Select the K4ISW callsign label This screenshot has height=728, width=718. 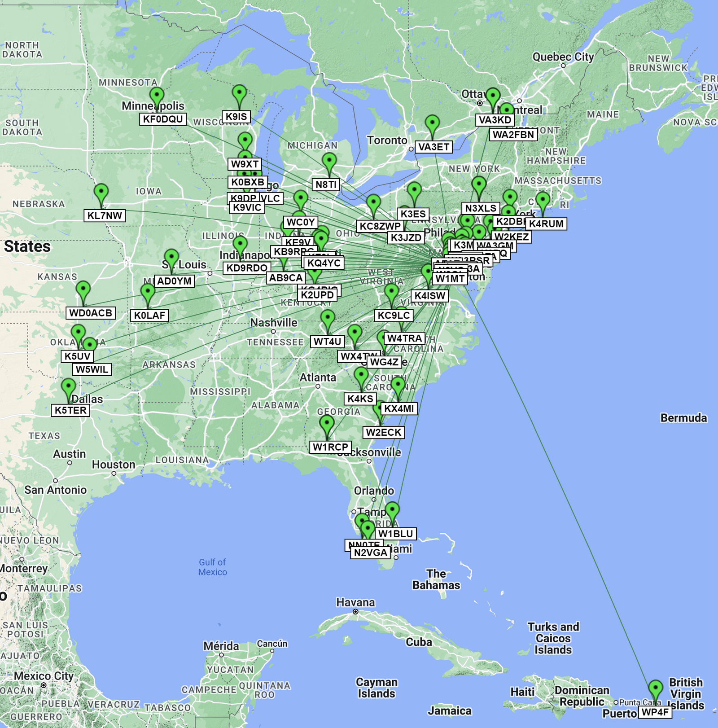pyautogui.click(x=430, y=296)
